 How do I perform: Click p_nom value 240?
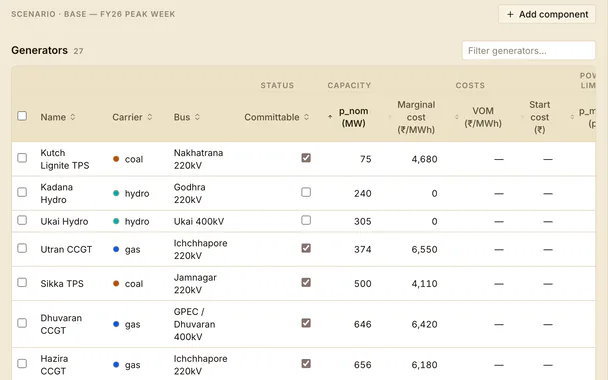pos(363,193)
